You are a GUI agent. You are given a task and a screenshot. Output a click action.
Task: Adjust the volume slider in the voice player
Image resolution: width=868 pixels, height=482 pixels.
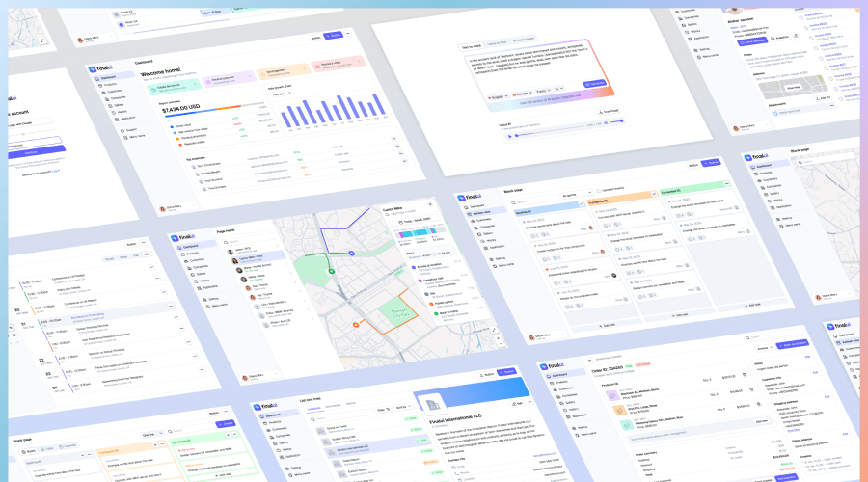click(617, 121)
